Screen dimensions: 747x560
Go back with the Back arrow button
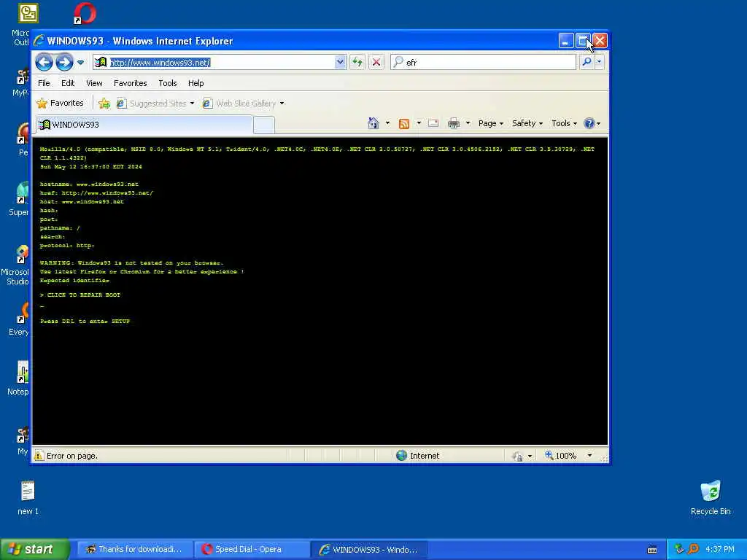(x=44, y=62)
